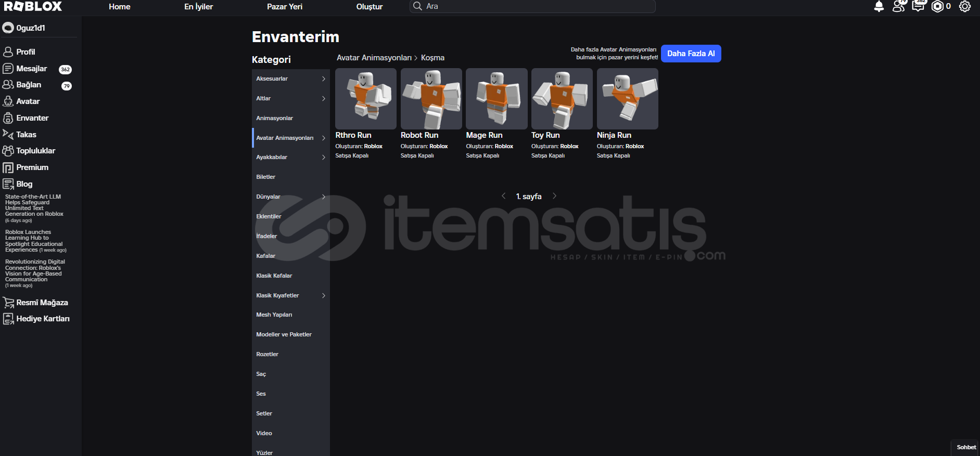The height and width of the screenshot is (456, 980).
Task: Expand the Dünyalar category arrow
Action: tap(323, 197)
